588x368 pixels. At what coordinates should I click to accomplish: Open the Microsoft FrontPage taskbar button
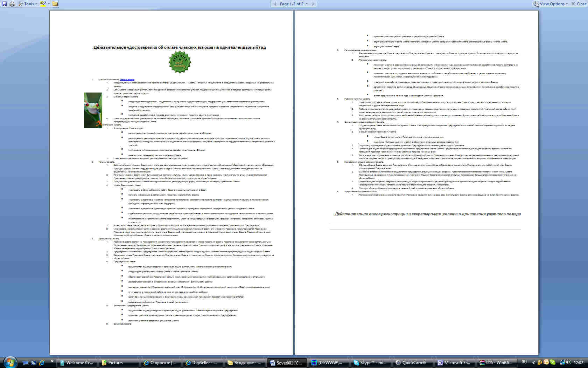454,363
